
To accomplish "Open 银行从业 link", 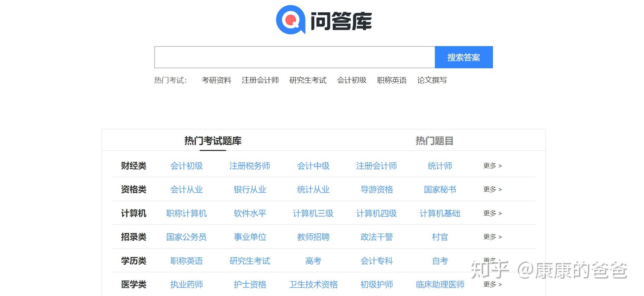I will [x=250, y=189].
